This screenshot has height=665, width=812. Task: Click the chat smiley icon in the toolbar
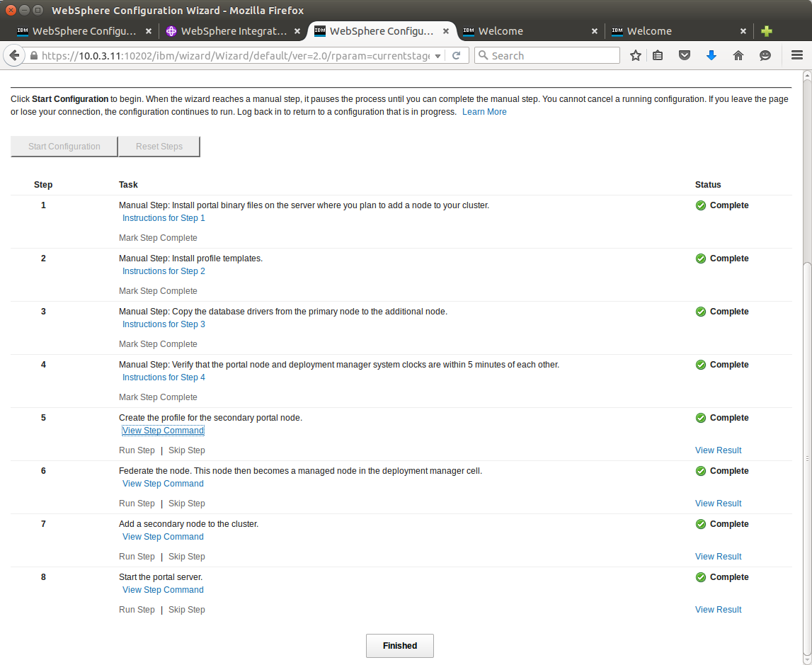(x=765, y=55)
